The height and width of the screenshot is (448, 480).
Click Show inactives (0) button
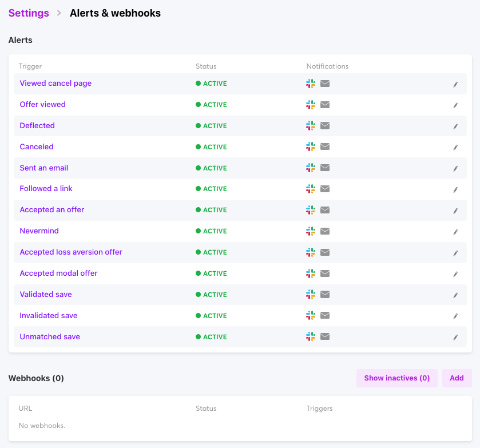point(396,378)
